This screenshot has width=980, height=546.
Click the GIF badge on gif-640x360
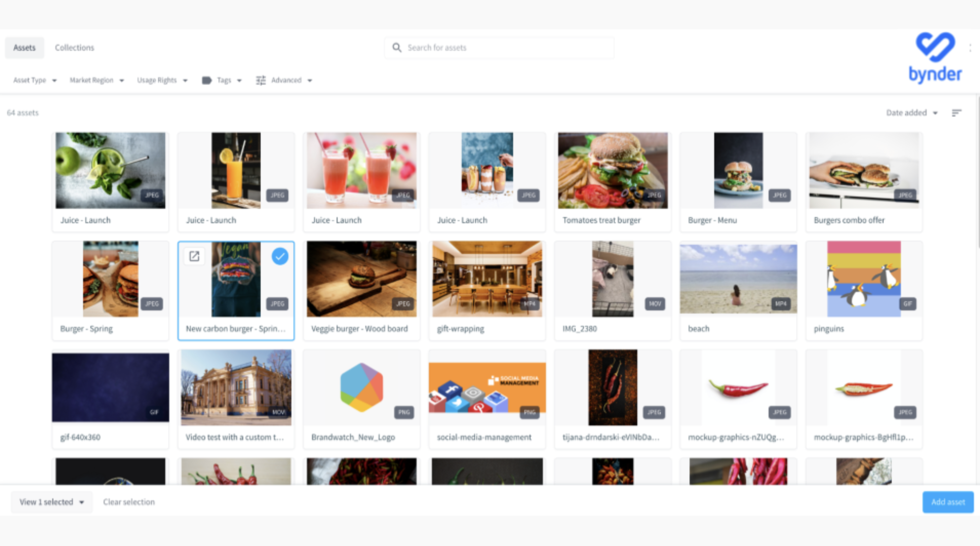[x=154, y=412]
